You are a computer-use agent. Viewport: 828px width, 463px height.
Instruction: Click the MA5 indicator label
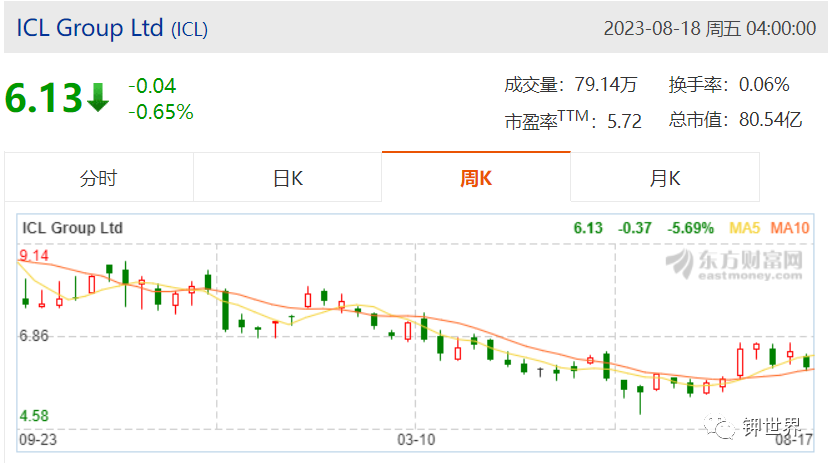click(x=744, y=228)
